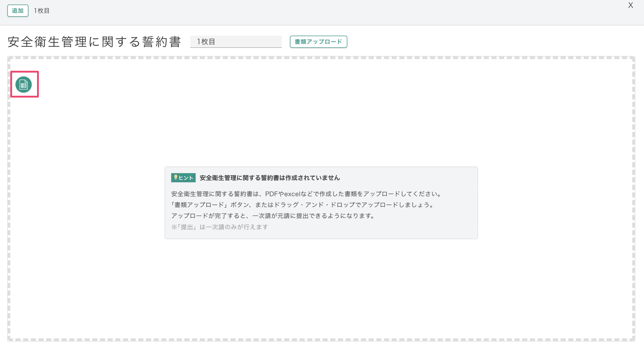Click the 書類アップロード button
The width and height of the screenshot is (644, 343).
coord(318,42)
